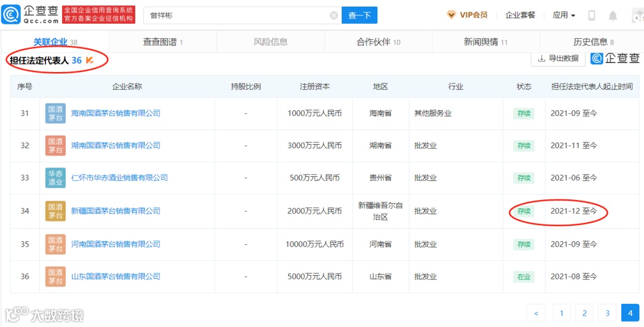Viewport: 644px width, 327px height.
Task: Click company logo of 山东国酒茅台销售有限公司
Action: (x=55, y=277)
